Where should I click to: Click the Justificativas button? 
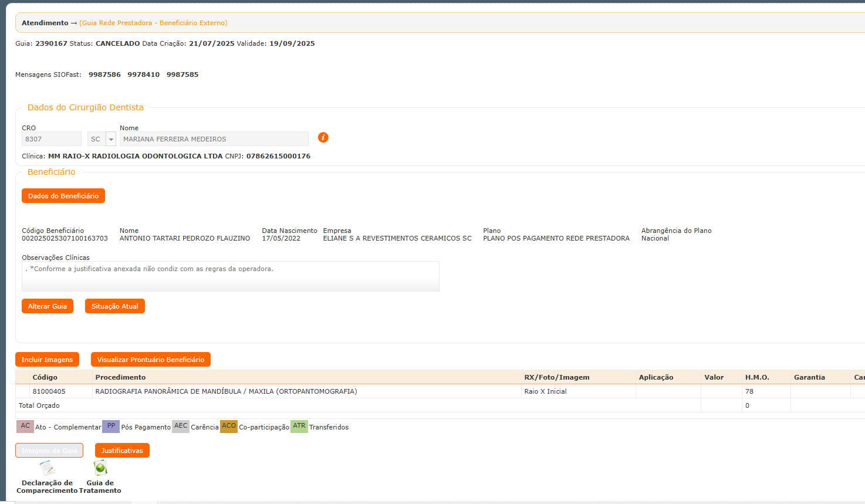(x=122, y=451)
